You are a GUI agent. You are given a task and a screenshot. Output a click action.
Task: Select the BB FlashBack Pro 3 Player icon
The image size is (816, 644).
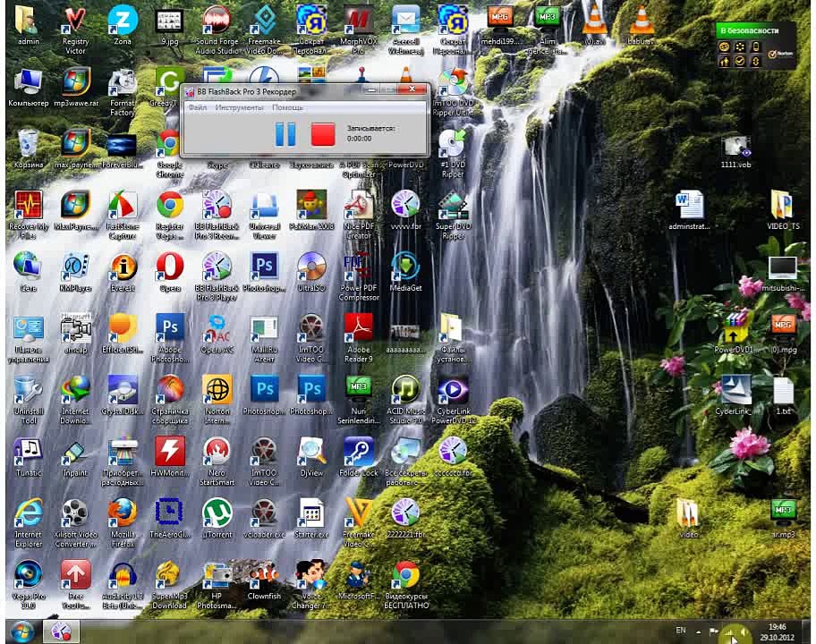[217, 276]
